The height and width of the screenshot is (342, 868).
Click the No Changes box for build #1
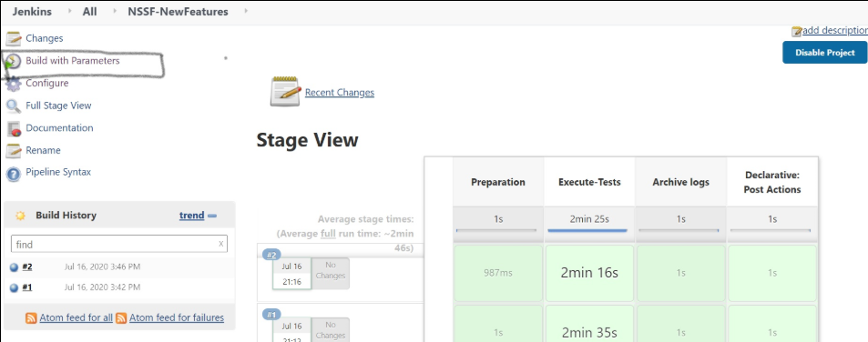pyautogui.click(x=331, y=330)
